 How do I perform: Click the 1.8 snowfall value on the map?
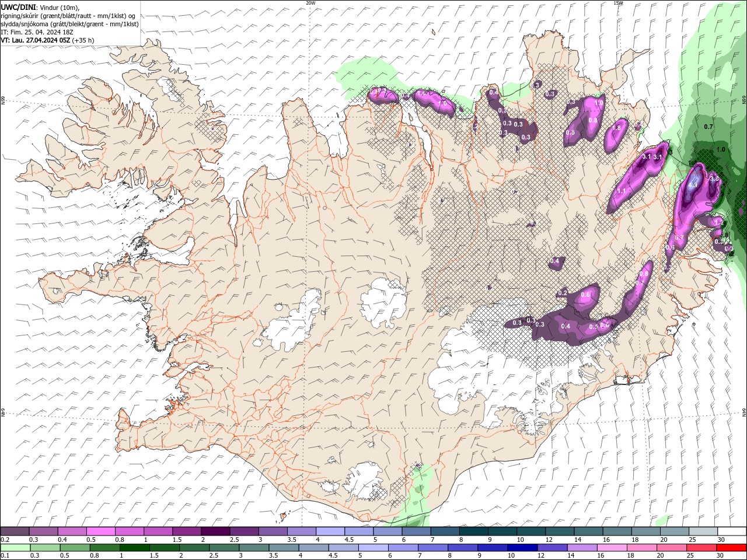616,128
